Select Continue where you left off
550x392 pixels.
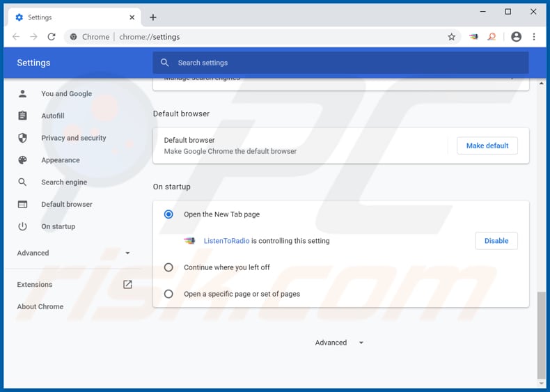[x=168, y=267]
